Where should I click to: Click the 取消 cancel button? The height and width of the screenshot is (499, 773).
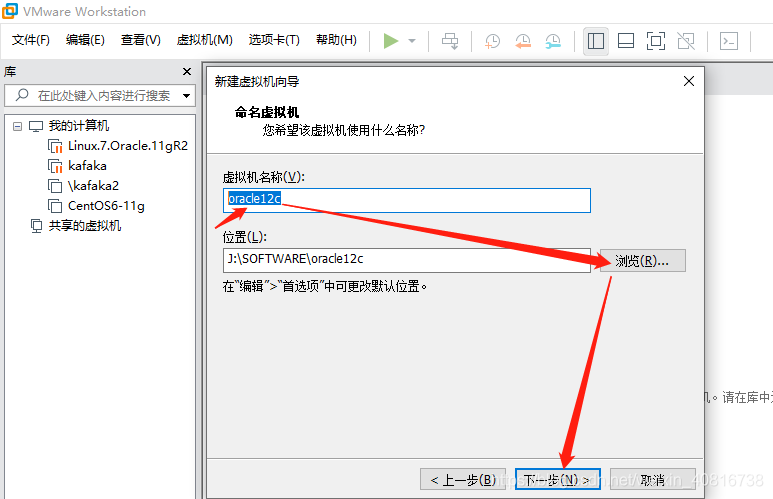pyautogui.click(x=653, y=479)
